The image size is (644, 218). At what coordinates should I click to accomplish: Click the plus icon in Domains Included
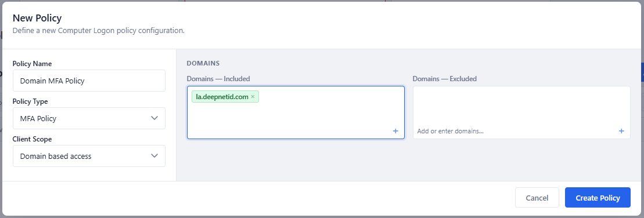[395, 131]
